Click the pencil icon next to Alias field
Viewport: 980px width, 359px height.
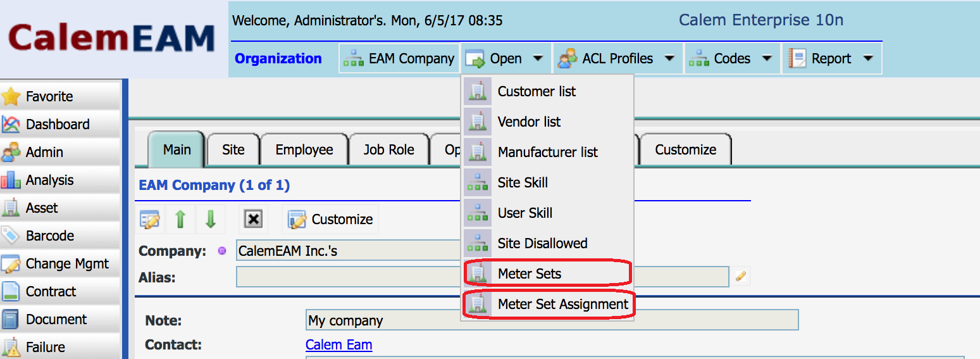click(x=741, y=277)
